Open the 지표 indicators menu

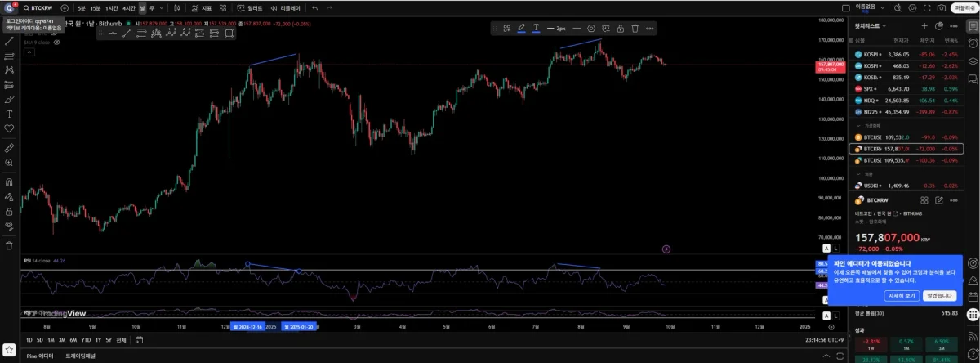(x=203, y=7)
